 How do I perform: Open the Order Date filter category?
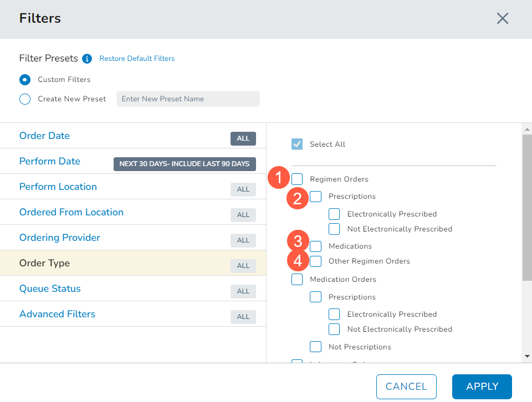tap(44, 136)
